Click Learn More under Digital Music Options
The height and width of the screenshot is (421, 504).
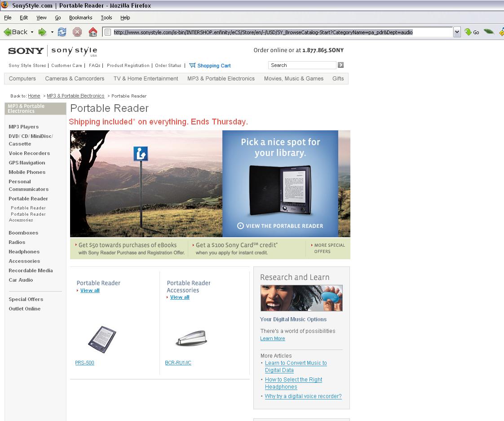pyautogui.click(x=273, y=338)
